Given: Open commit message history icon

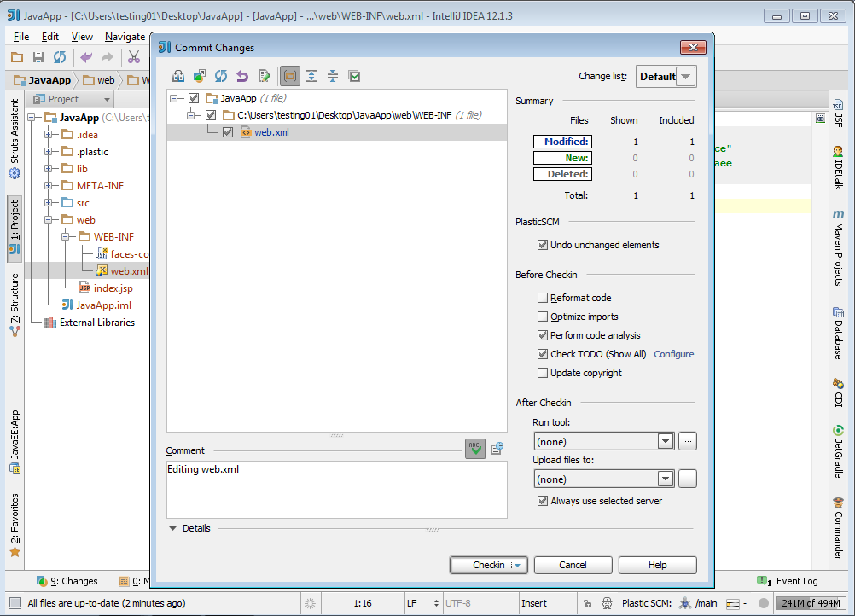Looking at the screenshot, I should coord(497,449).
